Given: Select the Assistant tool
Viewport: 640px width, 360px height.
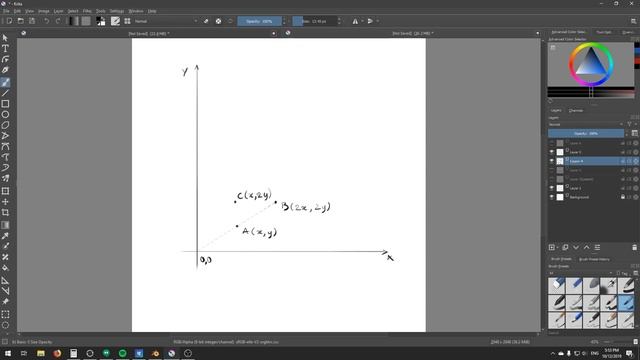Looking at the screenshot, I should point(5,280).
